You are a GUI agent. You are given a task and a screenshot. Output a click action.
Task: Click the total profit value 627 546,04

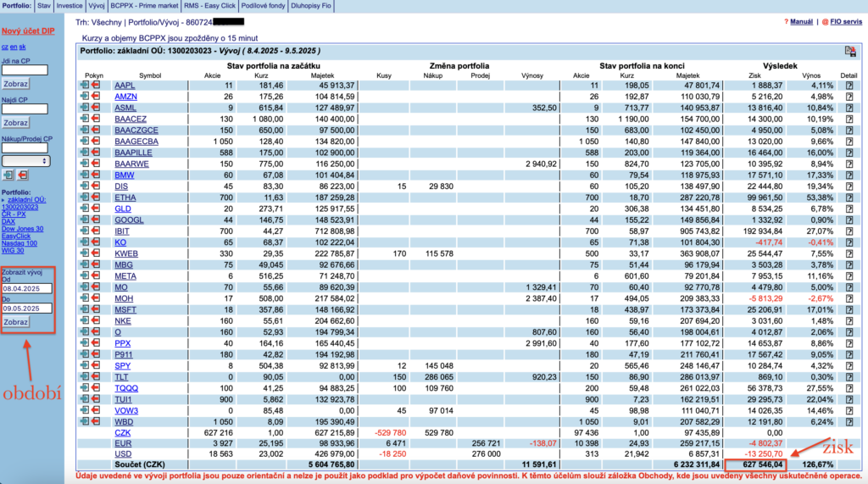(x=763, y=465)
